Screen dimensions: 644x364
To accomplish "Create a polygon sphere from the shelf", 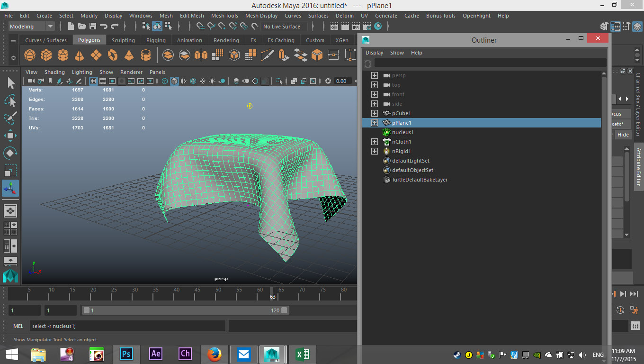I will (30, 55).
